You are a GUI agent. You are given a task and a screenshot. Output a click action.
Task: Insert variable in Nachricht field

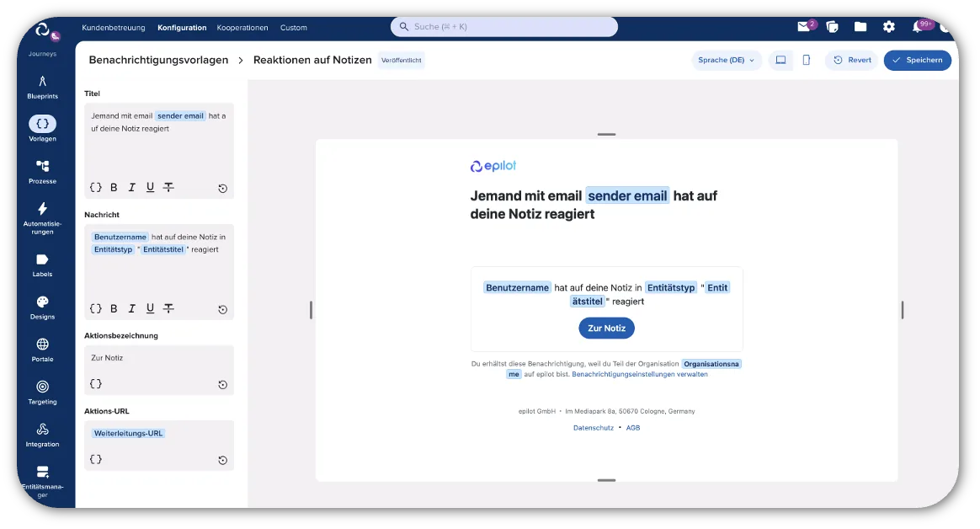(x=96, y=308)
